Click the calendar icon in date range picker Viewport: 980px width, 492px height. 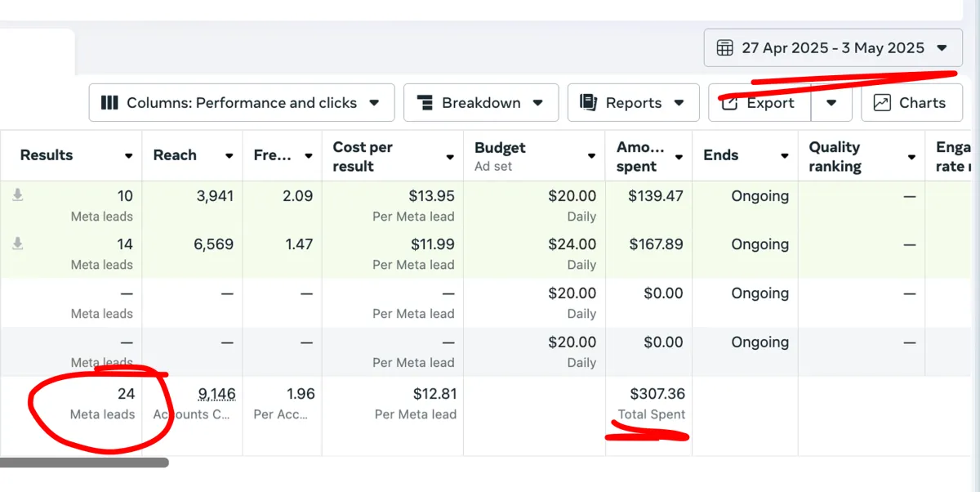724,48
